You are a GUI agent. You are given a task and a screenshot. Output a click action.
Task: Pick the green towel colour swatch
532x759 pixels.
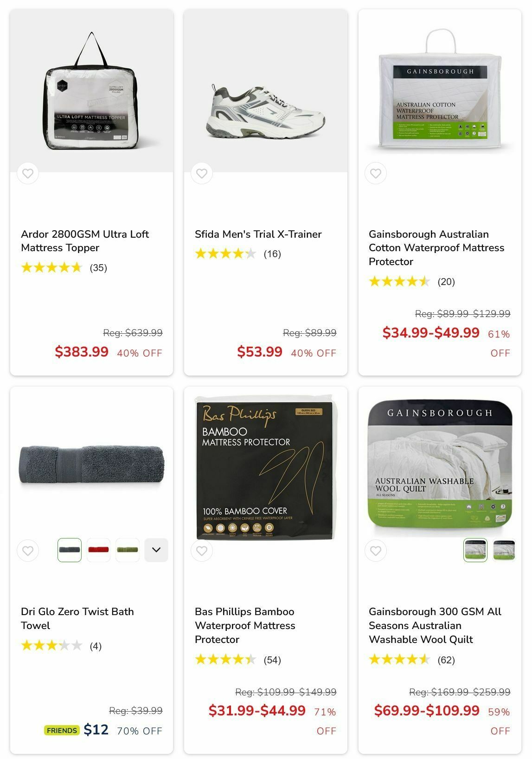pyautogui.click(x=128, y=550)
